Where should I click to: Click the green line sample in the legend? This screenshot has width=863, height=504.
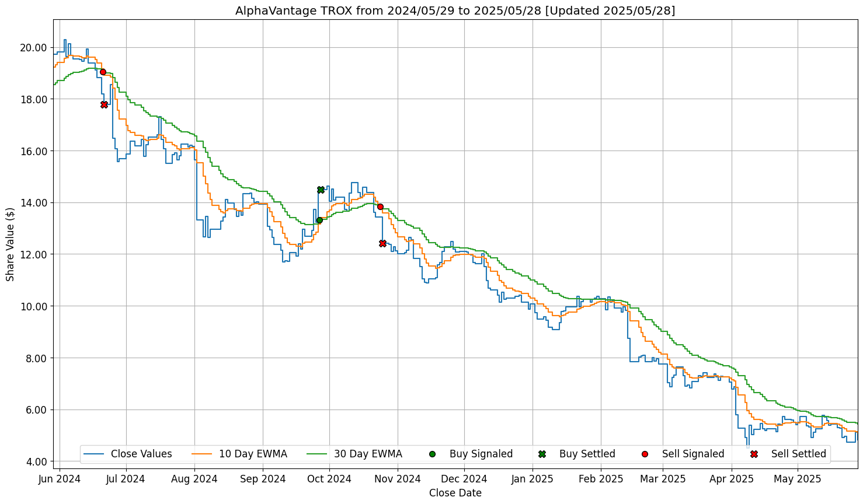click(316, 454)
